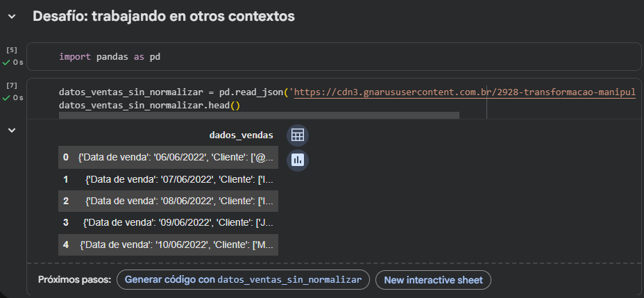Click the suggest charts icon

(297, 160)
